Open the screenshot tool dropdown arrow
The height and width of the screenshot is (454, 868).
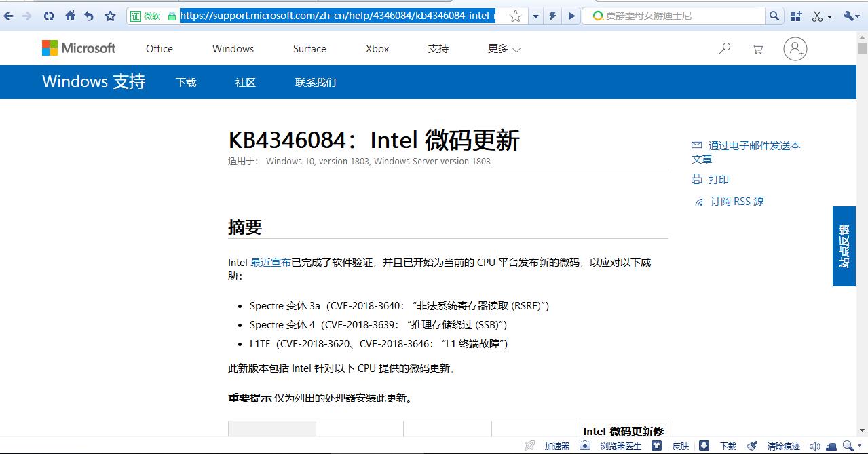pyautogui.click(x=829, y=16)
